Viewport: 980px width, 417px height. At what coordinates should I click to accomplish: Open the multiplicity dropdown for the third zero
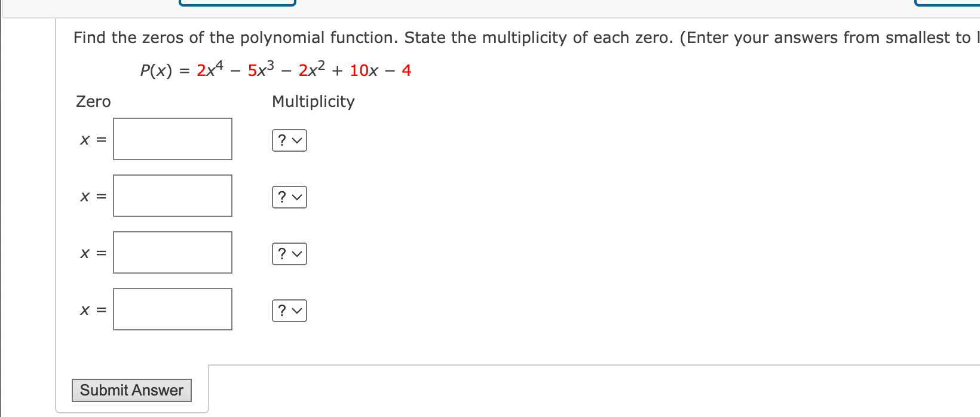click(x=289, y=254)
